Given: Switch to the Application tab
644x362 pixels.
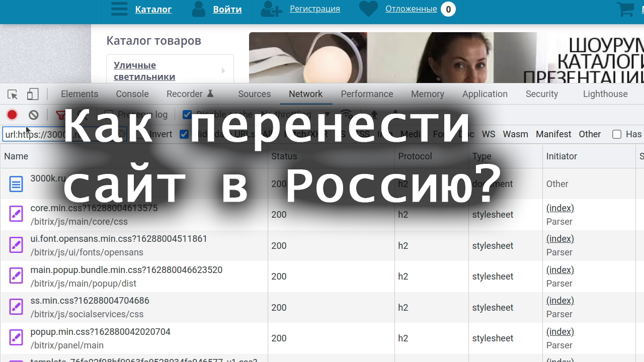Looking at the screenshot, I should [485, 94].
